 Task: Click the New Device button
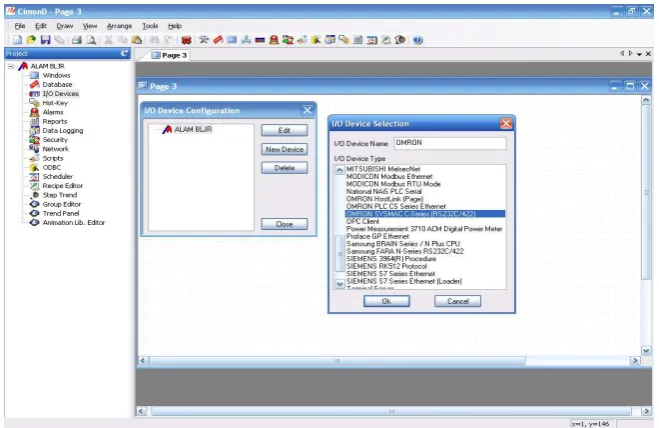pyautogui.click(x=284, y=149)
